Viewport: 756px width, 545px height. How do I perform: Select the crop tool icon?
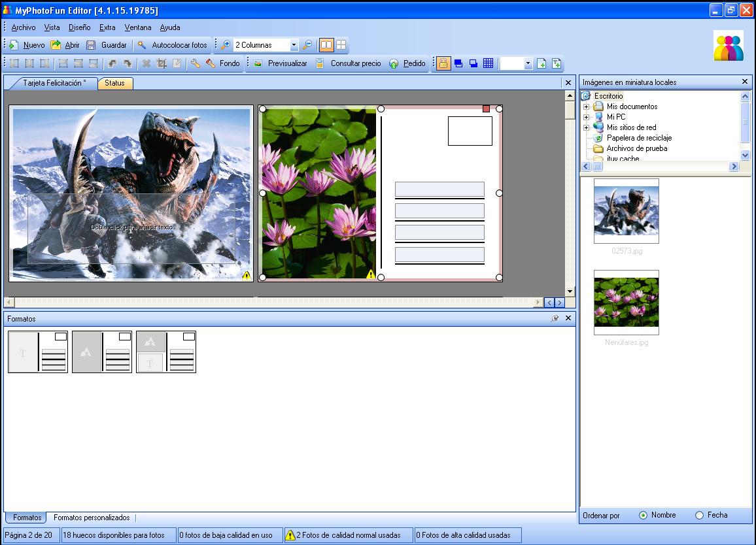pyautogui.click(x=162, y=63)
